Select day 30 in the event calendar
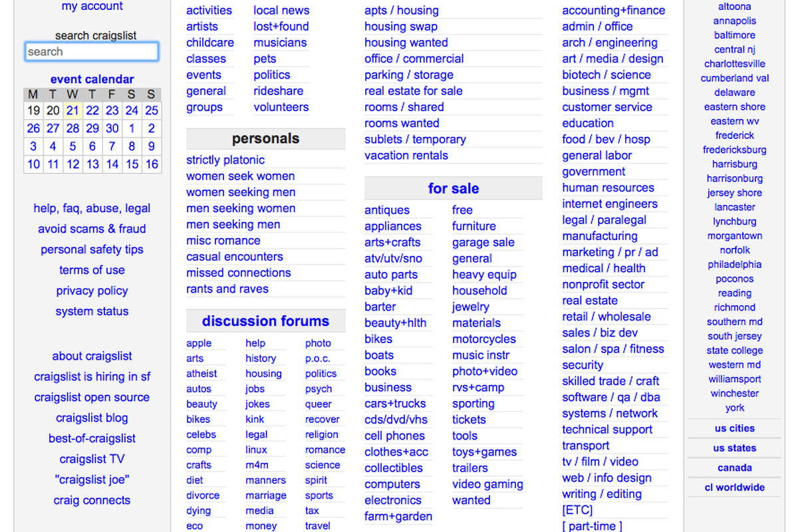The height and width of the screenshot is (532, 798). coord(112,128)
